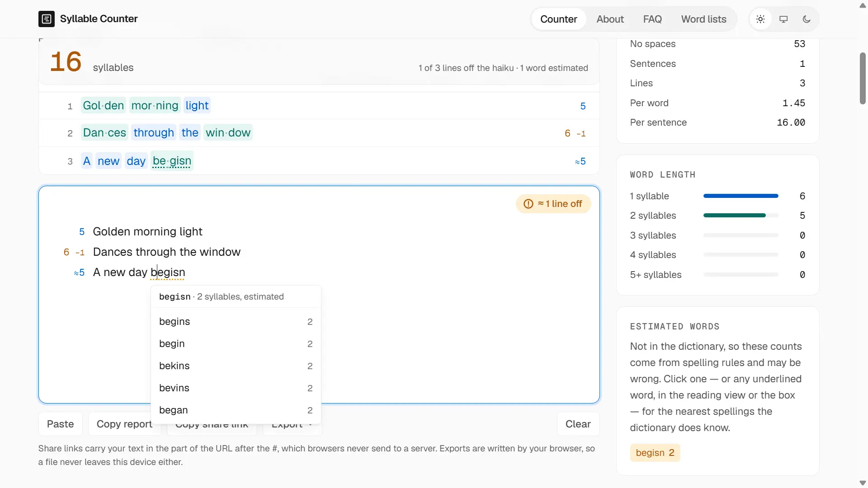Click the page vertical scrollbar thumb
This screenshot has width=868, height=488.
pos(863,79)
